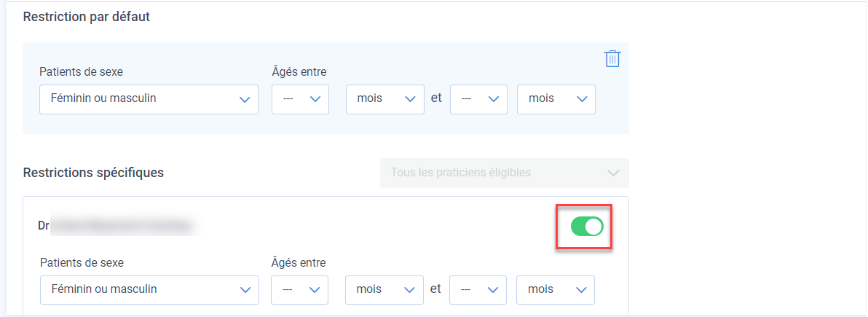
Task: Open the Tous les praticiens éligibles dropdown
Action: pyautogui.click(x=505, y=173)
